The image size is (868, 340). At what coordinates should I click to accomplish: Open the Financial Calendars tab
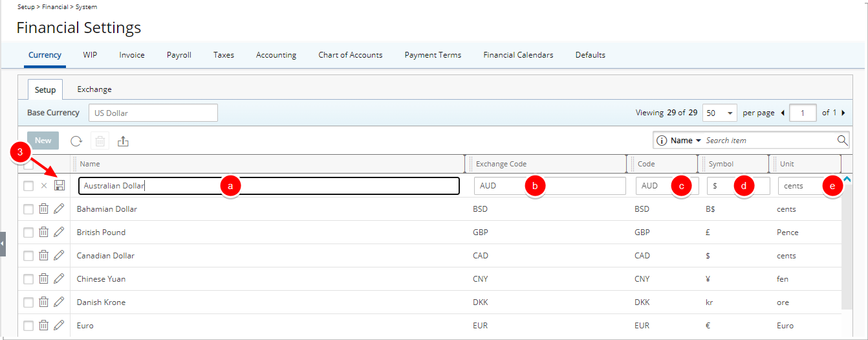click(518, 55)
